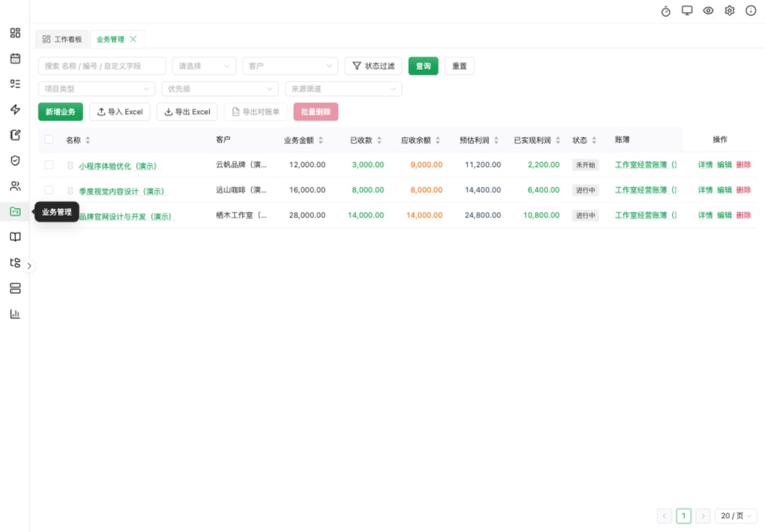Viewport: 766px width, 532px height.
Task: Open the customers people sidebar icon
Action: click(15, 186)
